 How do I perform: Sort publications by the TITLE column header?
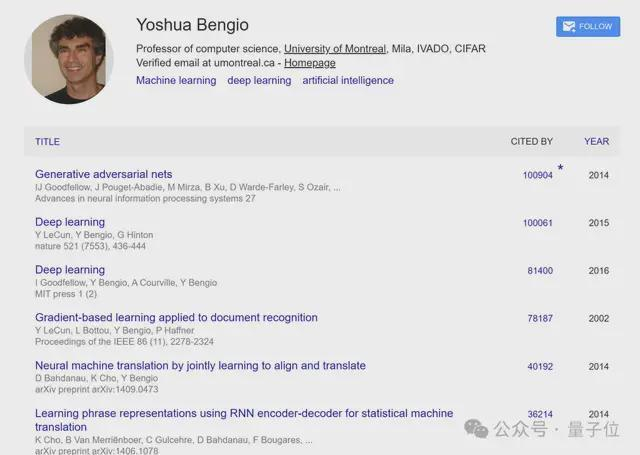pos(47,142)
